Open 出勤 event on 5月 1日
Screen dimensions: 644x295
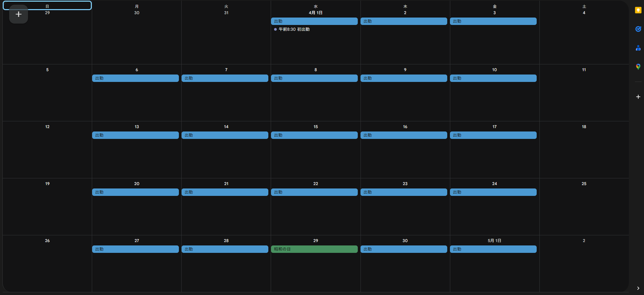493,249
